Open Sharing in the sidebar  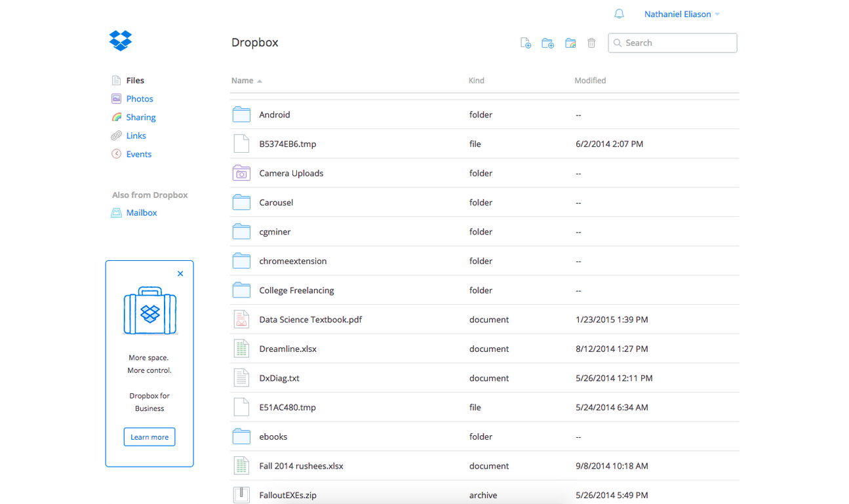pos(141,117)
